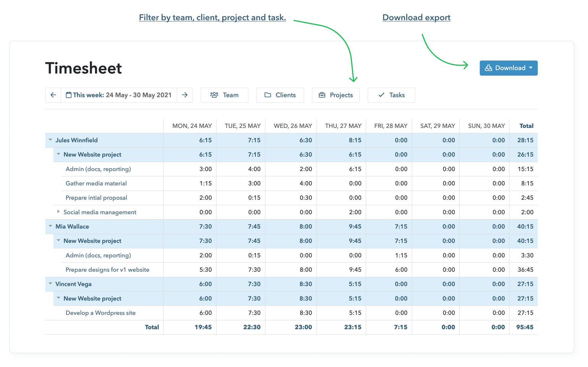
Task: Collapse Jules Winnfield's timesheet rows
Action: pos(50,140)
